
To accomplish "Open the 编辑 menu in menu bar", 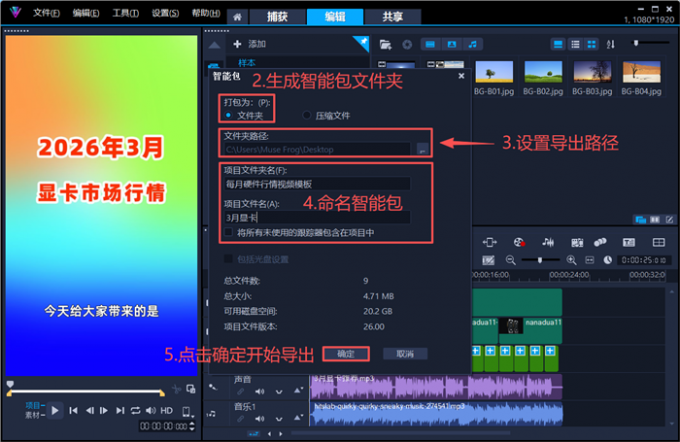I will [x=86, y=13].
